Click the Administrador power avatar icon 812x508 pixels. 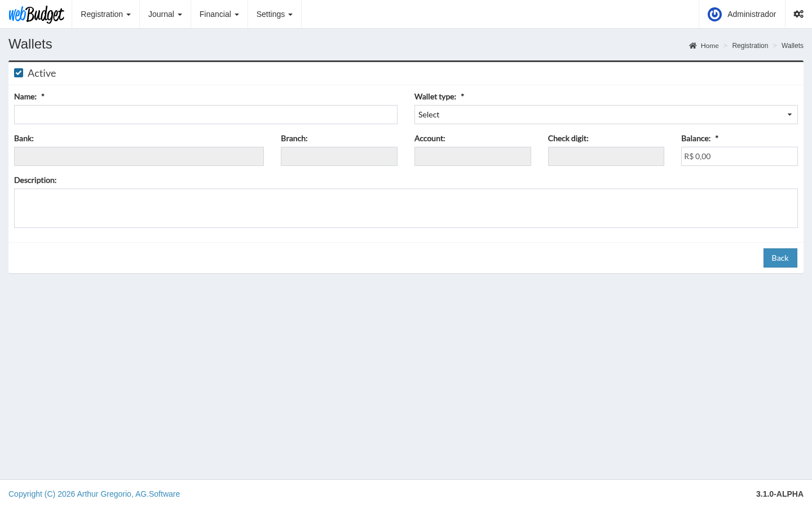714,14
